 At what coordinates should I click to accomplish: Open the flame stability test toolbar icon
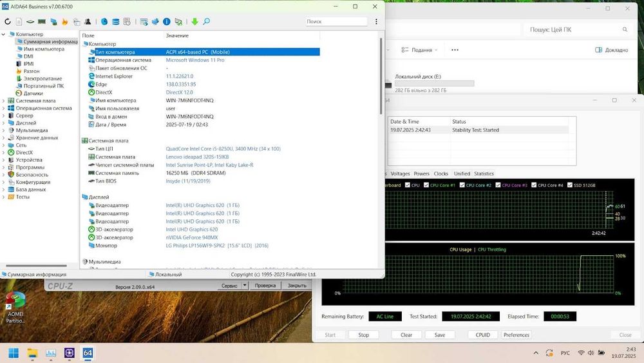click(64, 21)
